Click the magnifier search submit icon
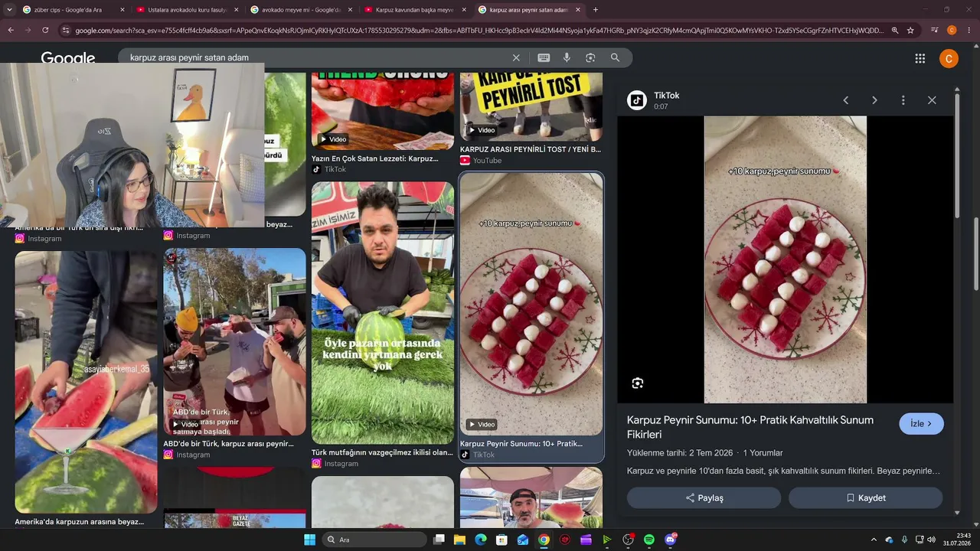This screenshot has height=551, width=980. coord(615,57)
